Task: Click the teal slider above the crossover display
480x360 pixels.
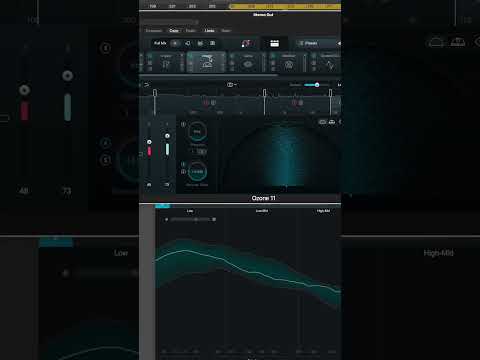Action: click(x=312, y=85)
